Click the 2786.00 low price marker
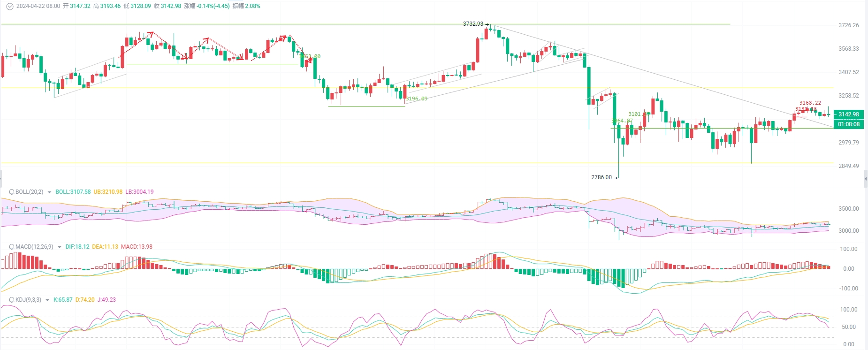This screenshot has width=868, height=350. 602,177
